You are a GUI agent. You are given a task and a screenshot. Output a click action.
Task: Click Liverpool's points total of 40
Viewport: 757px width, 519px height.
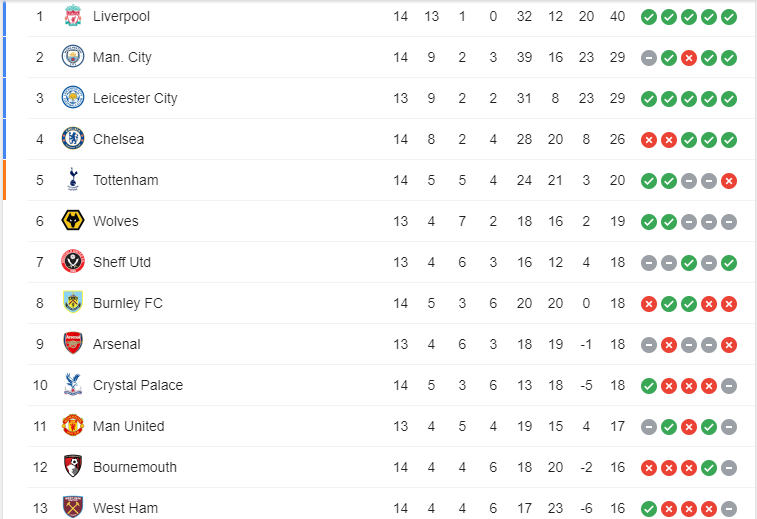(618, 17)
